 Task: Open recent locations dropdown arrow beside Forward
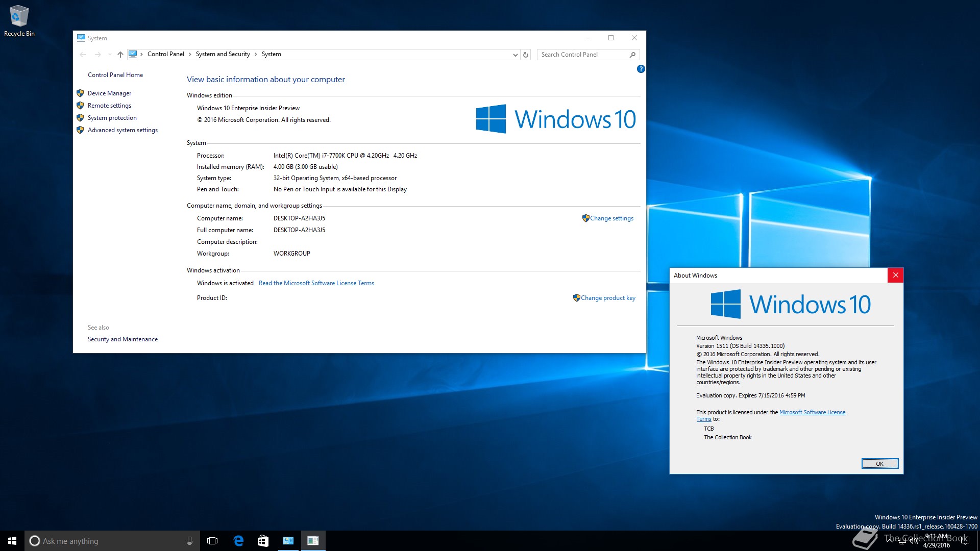[x=110, y=55]
